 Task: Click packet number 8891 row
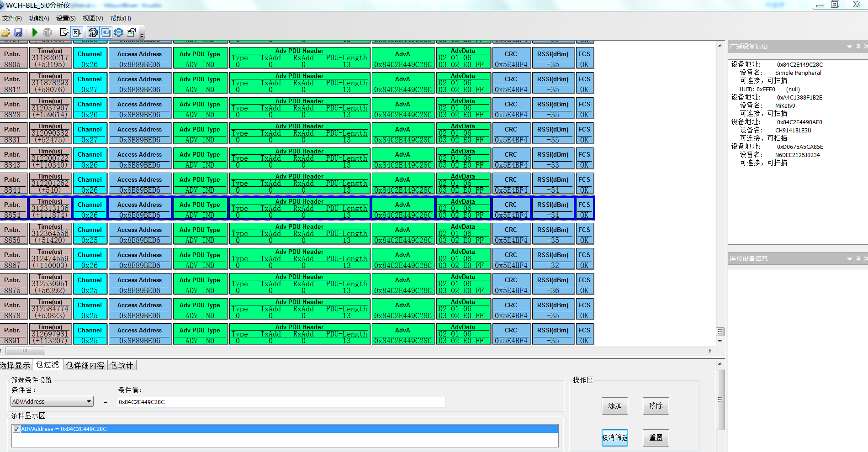[297, 334]
